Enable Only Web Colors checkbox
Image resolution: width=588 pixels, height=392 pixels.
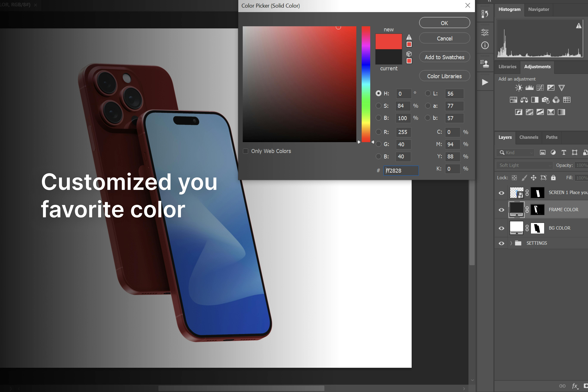pos(246,151)
